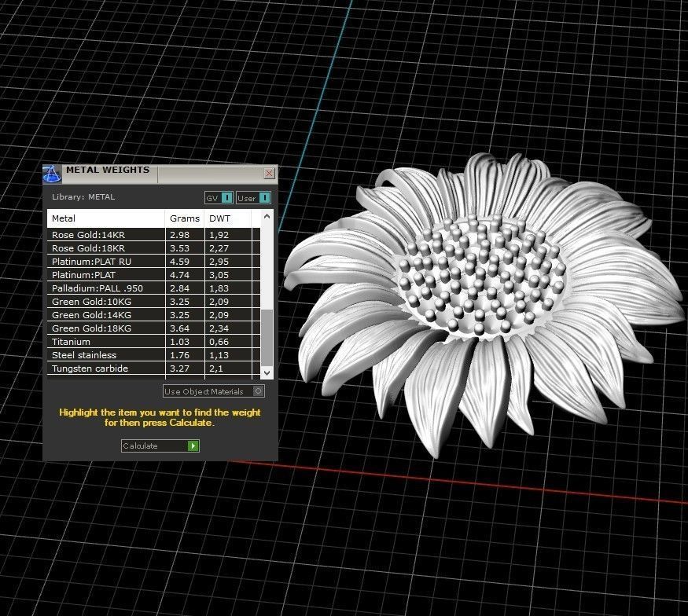The height and width of the screenshot is (616, 688).
Task: Toggle the GV library switch
Action: 219,198
